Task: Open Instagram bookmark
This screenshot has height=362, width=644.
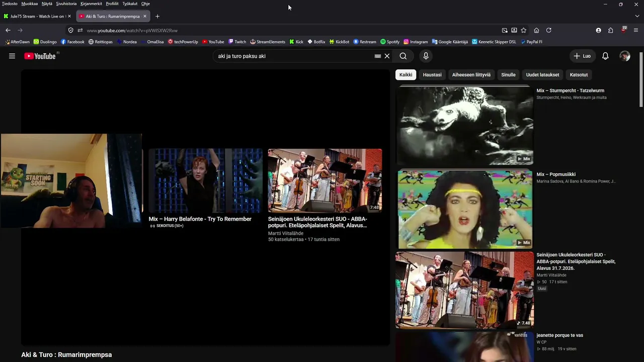Action: [x=416, y=42]
